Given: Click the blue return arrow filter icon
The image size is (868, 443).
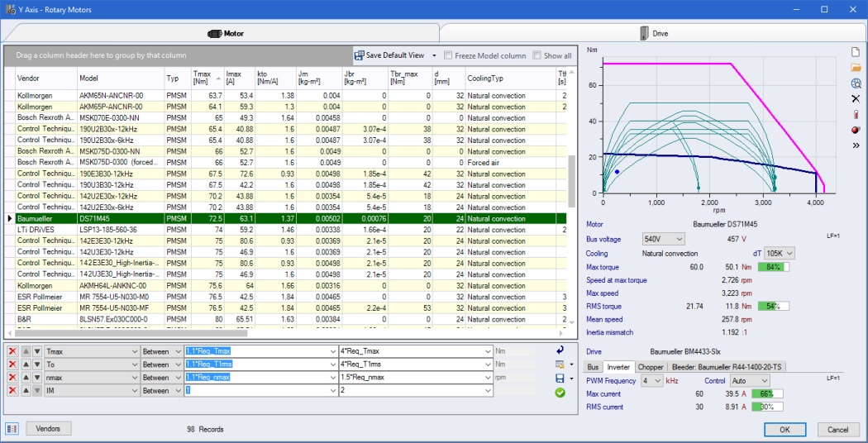Looking at the screenshot, I should tap(560, 350).
